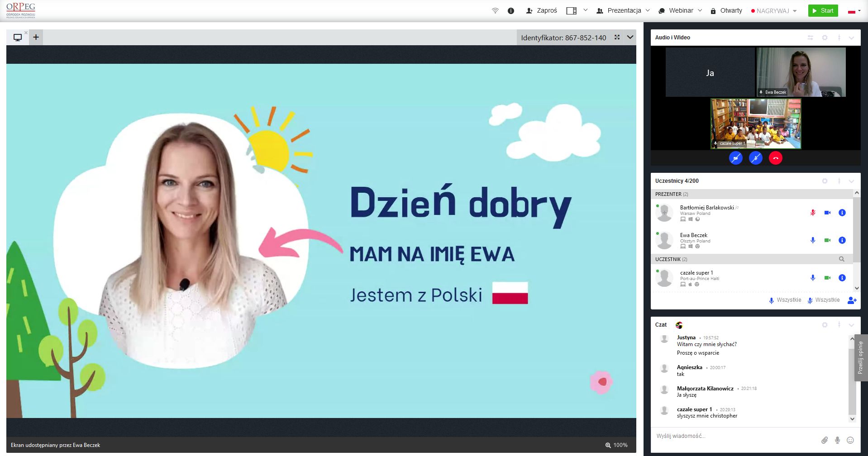Toggle my microphone in Audio i Wideo panel

tap(755, 158)
